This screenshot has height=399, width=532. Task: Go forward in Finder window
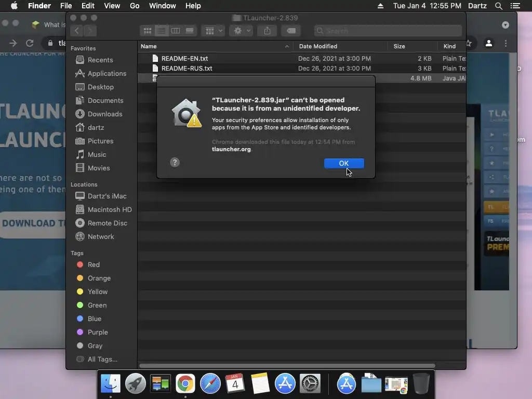click(x=90, y=31)
